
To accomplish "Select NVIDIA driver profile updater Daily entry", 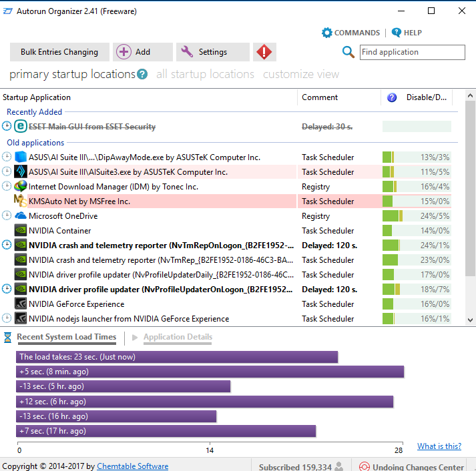I will point(226,274).
